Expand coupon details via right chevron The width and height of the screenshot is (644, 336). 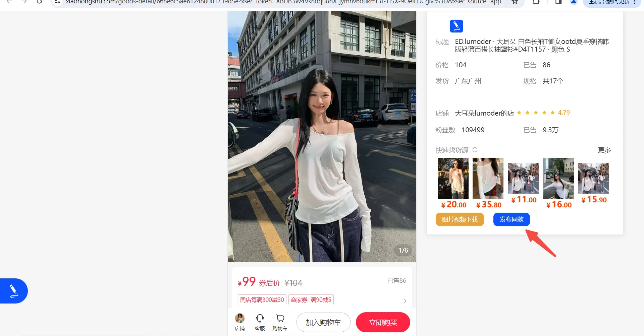click(405, 300)
